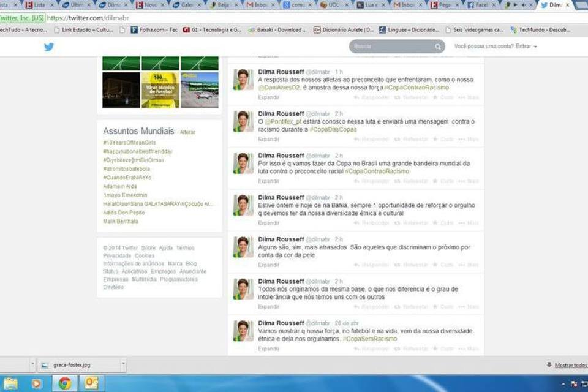Open Baixaki - Download bookmark

click(277, 29)
